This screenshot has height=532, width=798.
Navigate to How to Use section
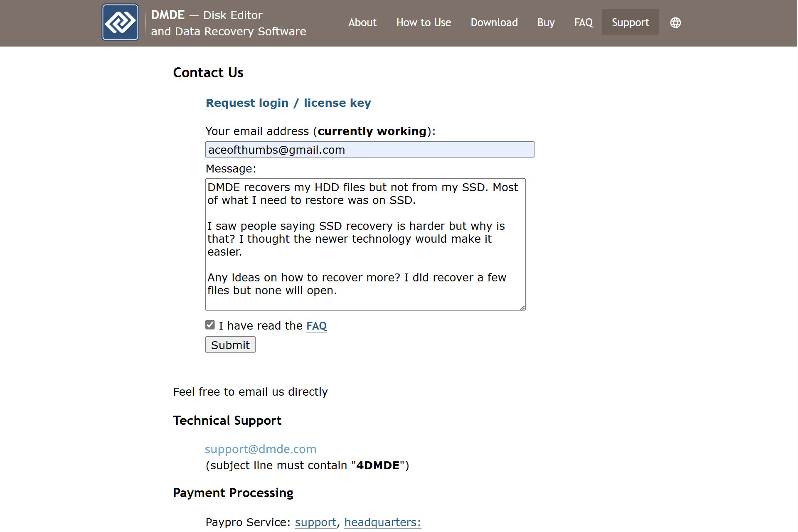(x=424, y=23)
